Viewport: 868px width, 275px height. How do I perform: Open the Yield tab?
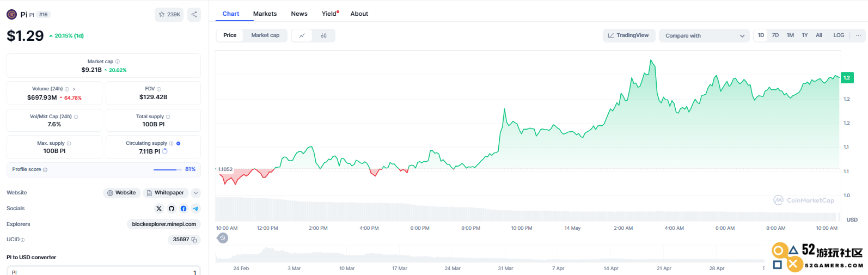pyautogui.click(x=330, y=14)
